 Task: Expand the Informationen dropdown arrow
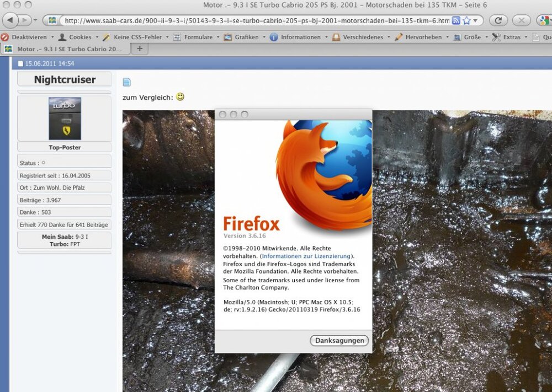[326, 37]
